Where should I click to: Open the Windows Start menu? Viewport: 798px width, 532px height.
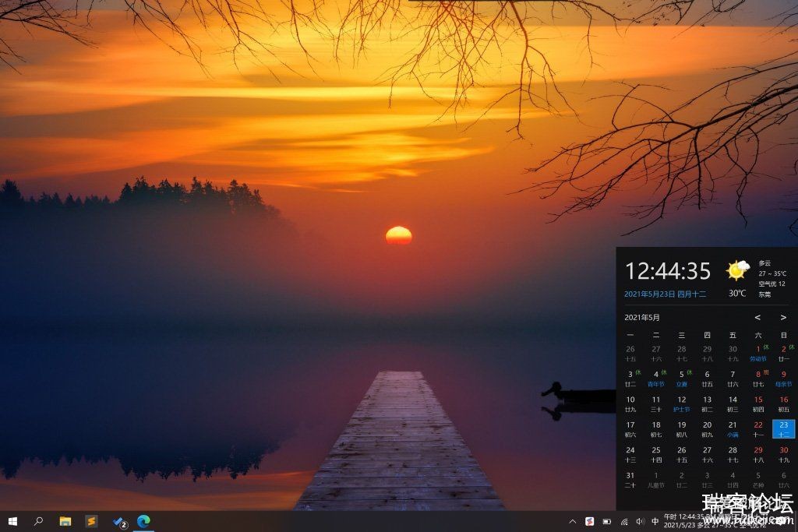pyautogui.click(x=12, y=521)
